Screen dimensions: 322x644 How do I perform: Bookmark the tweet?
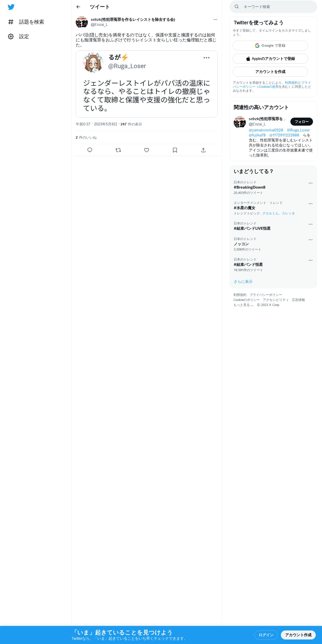point(175,150)
